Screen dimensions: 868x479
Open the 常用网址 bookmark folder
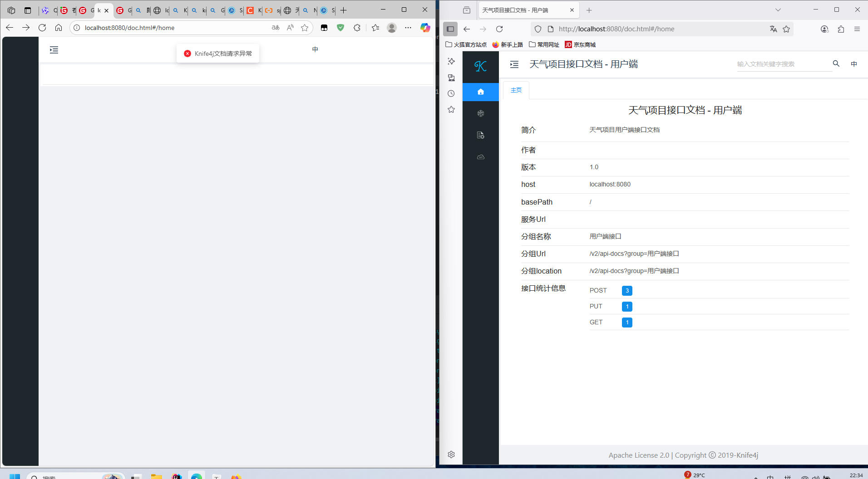pyautogui.click(x=544, y=44)
